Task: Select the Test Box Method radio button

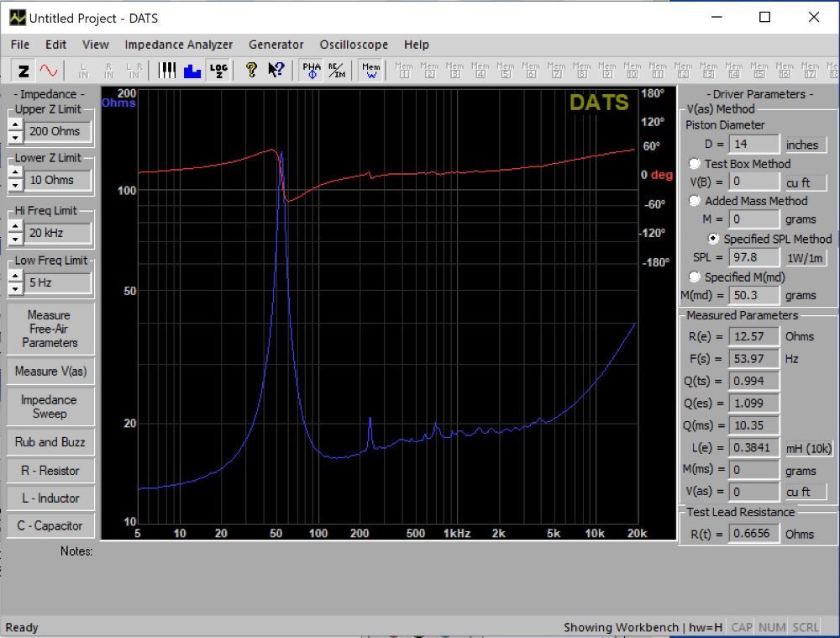Action: (695, 164)
